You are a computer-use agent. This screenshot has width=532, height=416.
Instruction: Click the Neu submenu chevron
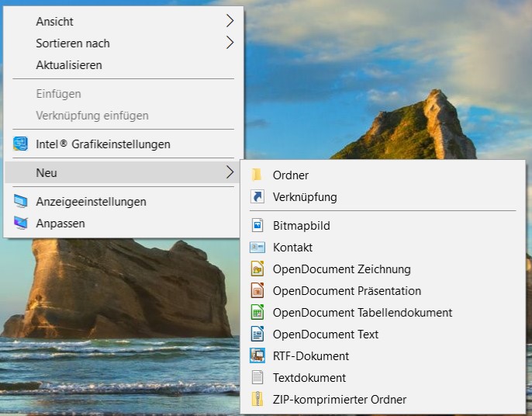(x=230, y=172)
